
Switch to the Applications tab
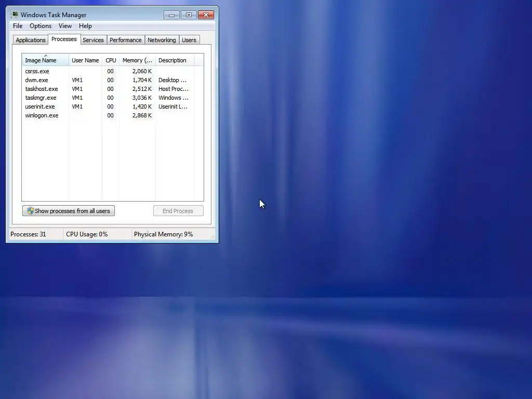coord(31,40)
